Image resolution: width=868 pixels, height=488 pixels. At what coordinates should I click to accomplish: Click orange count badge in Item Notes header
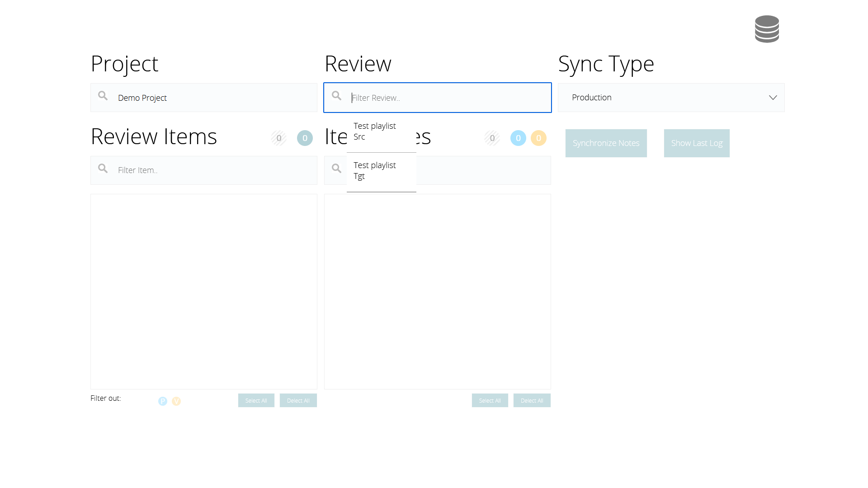(538, 138)
